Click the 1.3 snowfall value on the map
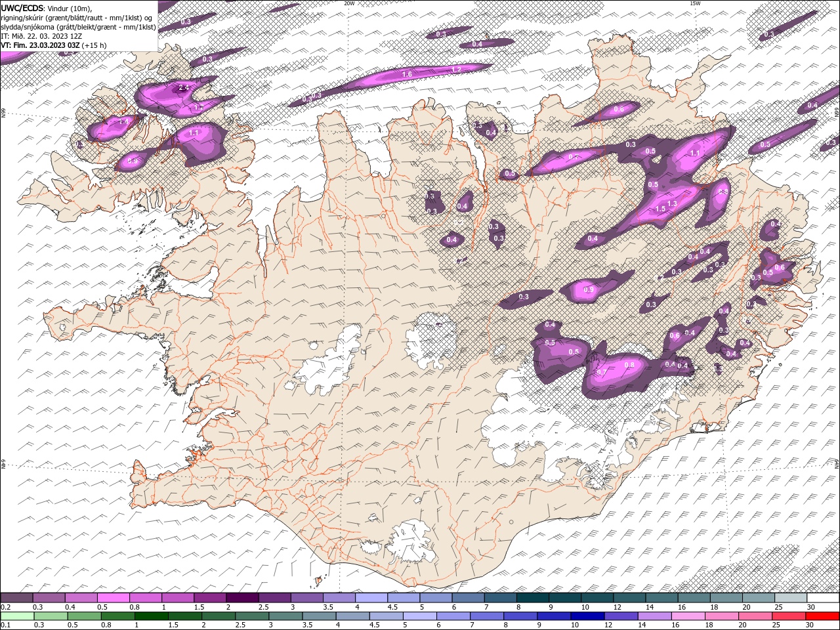The height and width of the screenshot is (630, 840). point(672,204)
